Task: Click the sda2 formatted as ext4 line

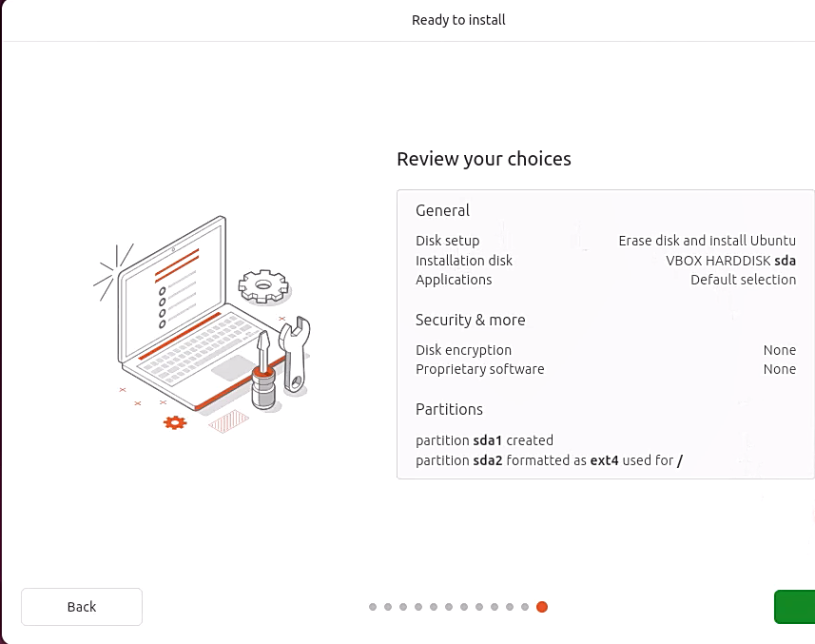Action: [x=549, y=460]
